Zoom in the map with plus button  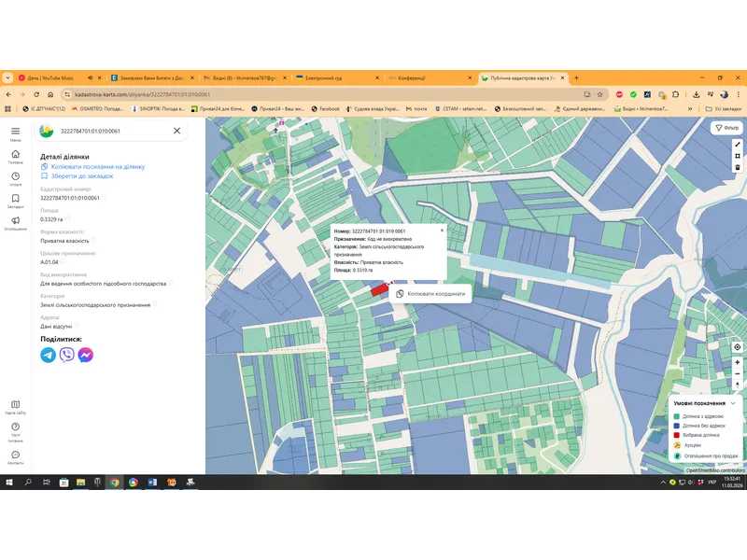[x=737, y=362]
